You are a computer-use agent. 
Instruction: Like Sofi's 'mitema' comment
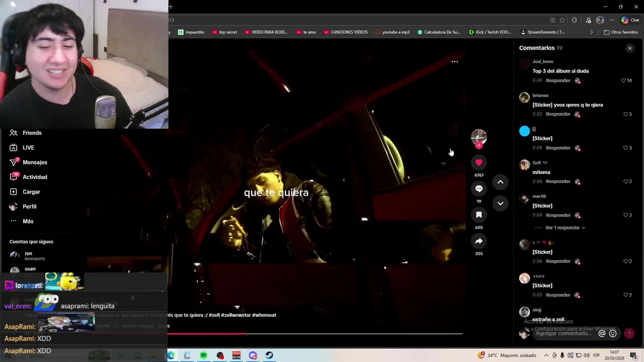[x=626, y=182]
